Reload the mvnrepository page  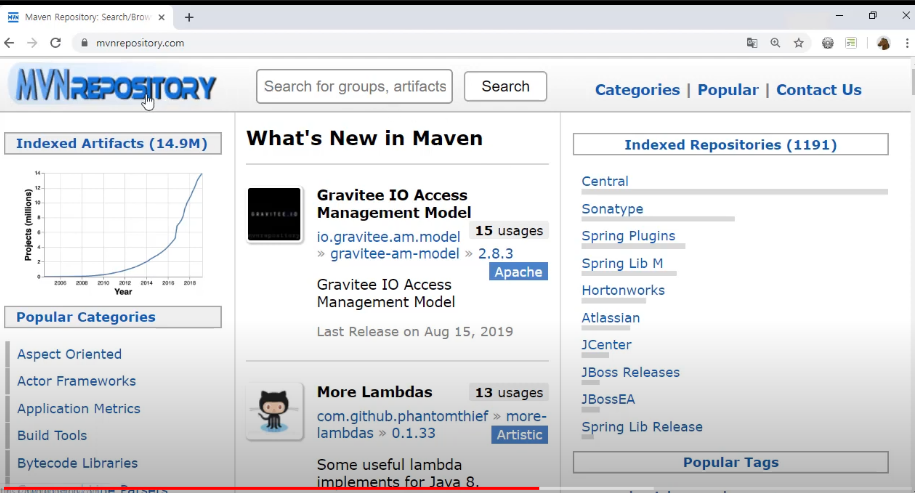[55, 43]
